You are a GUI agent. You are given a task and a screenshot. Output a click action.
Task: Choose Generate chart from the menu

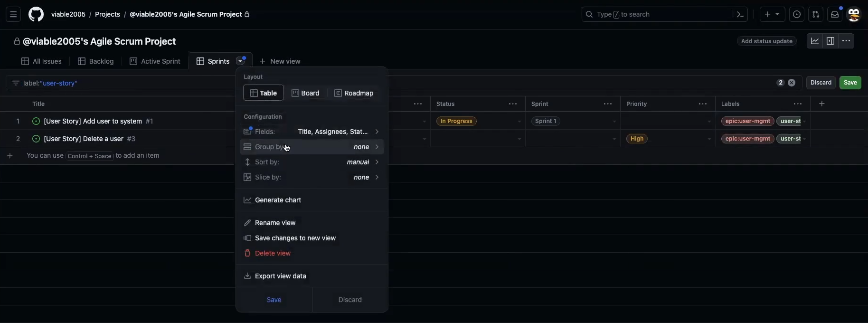(278, 200)
